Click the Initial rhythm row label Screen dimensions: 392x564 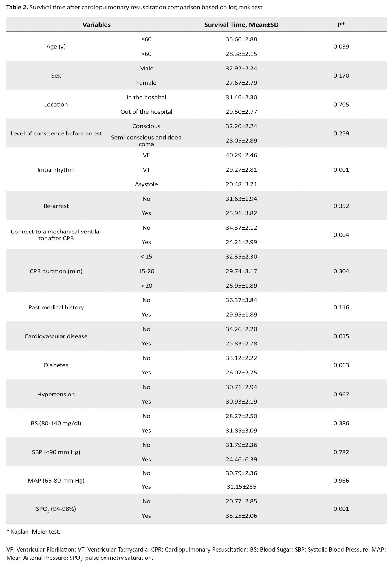pos(56,170)
